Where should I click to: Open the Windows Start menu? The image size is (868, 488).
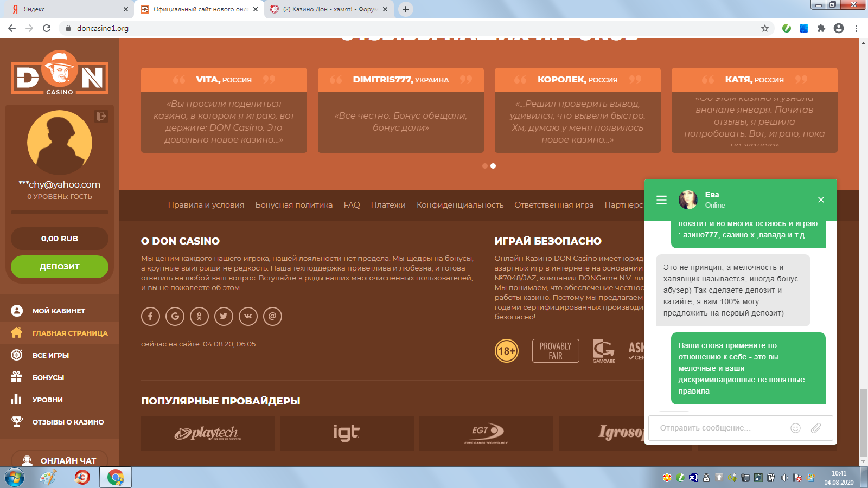pyautogui.click(x=15, y=478)
